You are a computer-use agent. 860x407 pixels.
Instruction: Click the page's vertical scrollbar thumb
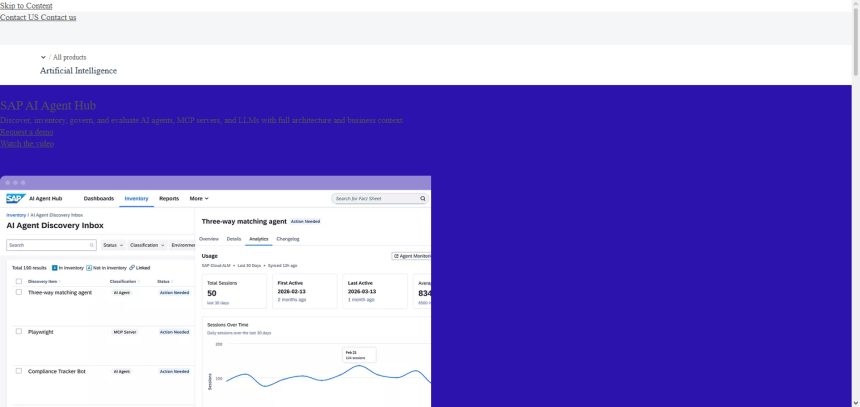point(856,41)
